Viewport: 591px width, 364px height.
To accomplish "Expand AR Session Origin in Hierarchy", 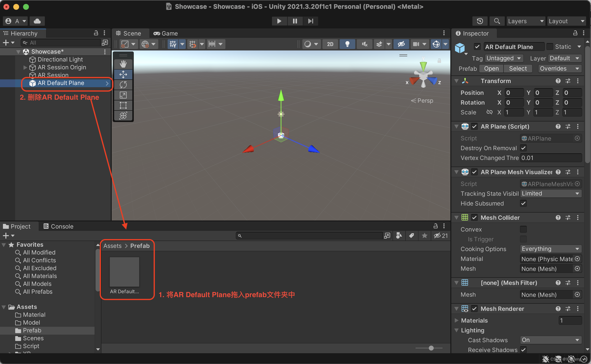I will pyautogui.click(x=25, y=67).
